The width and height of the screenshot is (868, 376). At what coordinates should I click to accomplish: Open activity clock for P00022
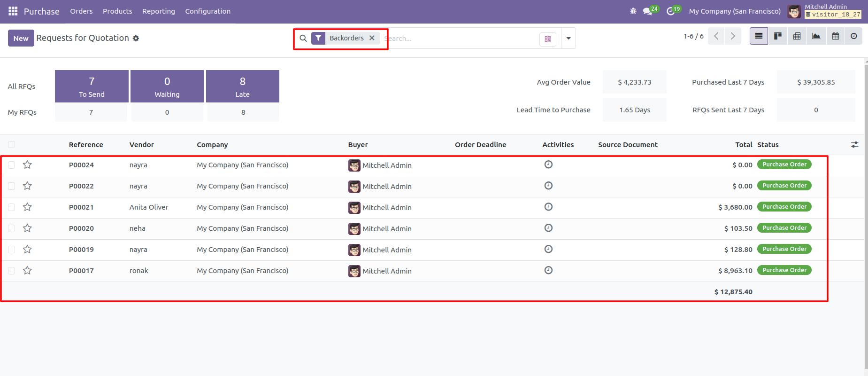(548, 186)
